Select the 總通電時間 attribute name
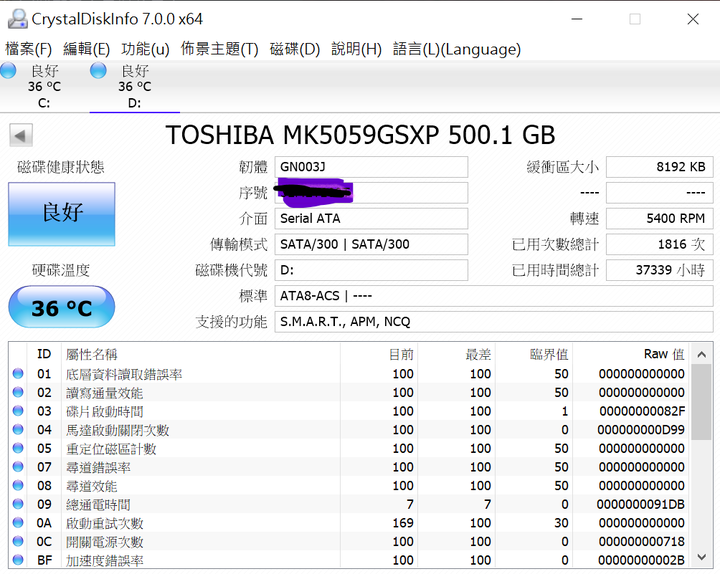Screen dimensions: 720x574 pos(98,505)
